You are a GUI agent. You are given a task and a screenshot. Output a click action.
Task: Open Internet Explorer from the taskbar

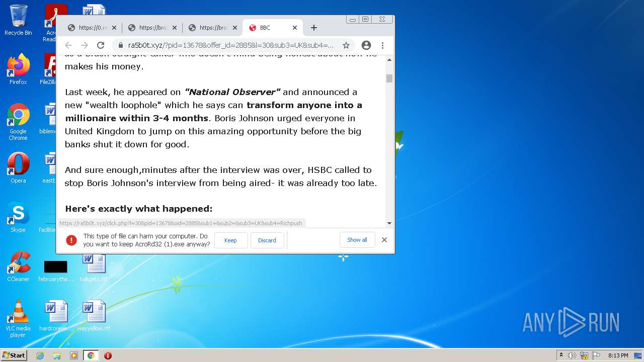pos(40,355)
